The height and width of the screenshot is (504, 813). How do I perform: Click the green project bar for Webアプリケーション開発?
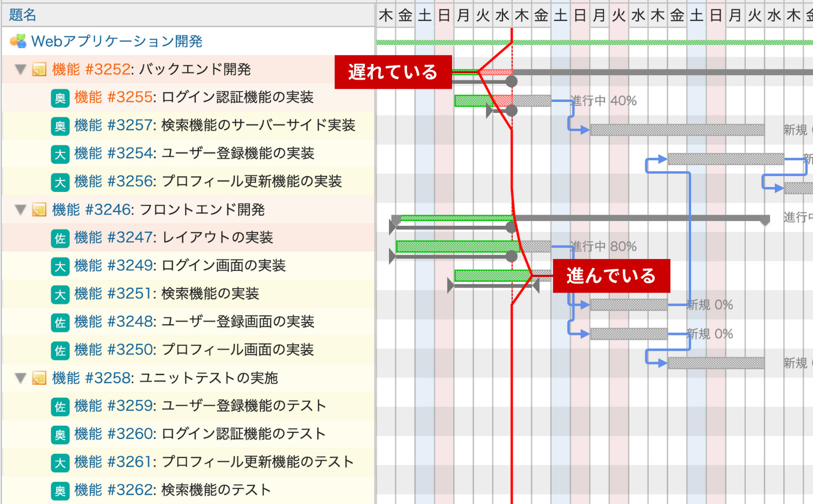tap(595, 42)
